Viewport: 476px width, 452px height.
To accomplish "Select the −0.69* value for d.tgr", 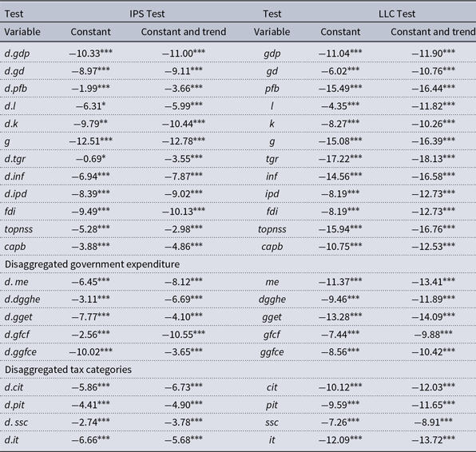I will tap(90, 159).
